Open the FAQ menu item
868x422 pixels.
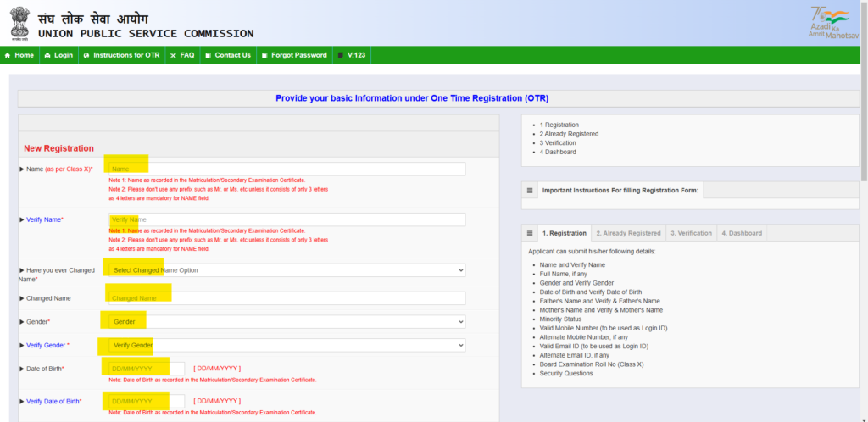(183, 55)
